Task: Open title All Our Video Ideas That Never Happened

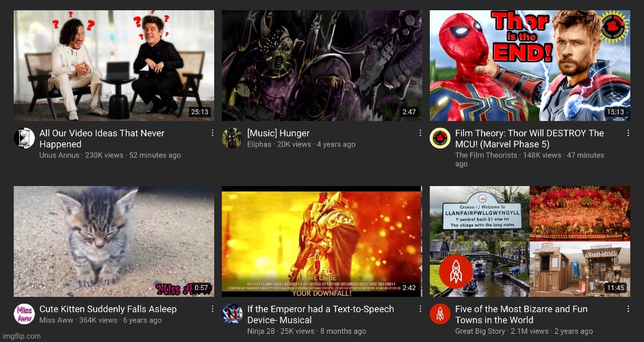Action: coord(102,139)
